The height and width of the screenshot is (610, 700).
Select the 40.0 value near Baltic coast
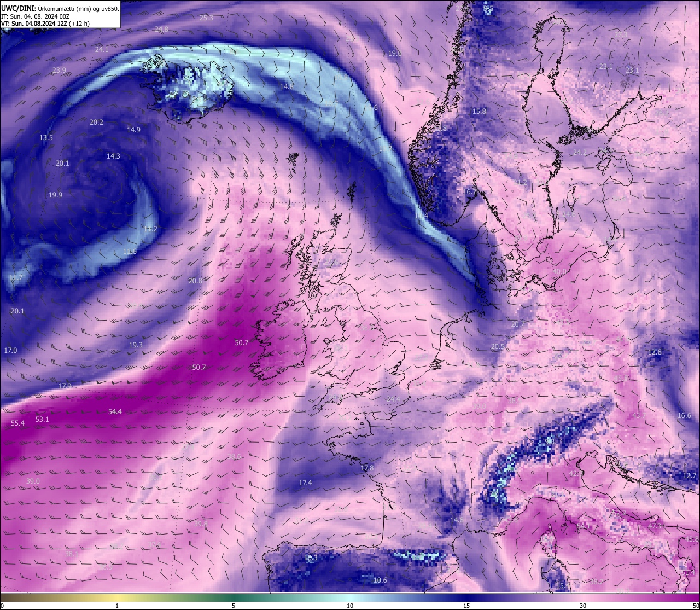(559, 271)
